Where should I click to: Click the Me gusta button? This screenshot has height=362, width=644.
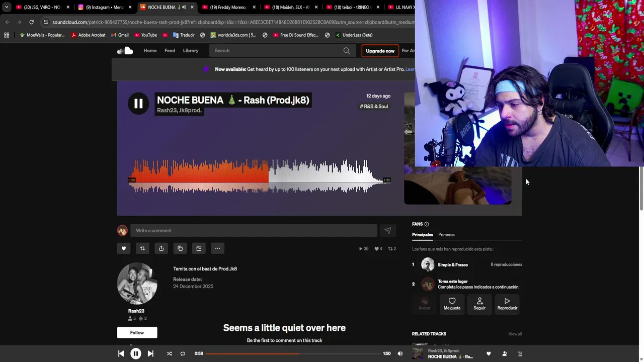452,304
